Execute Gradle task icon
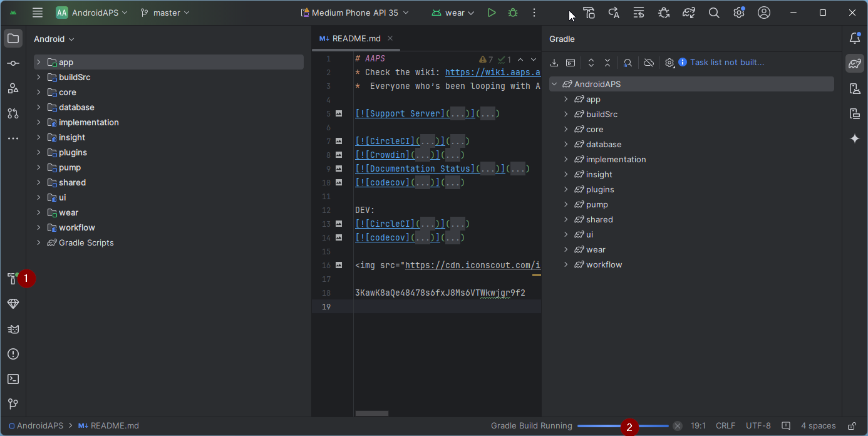This screenshot has height=436, width=868. click(x=571, y=63)
